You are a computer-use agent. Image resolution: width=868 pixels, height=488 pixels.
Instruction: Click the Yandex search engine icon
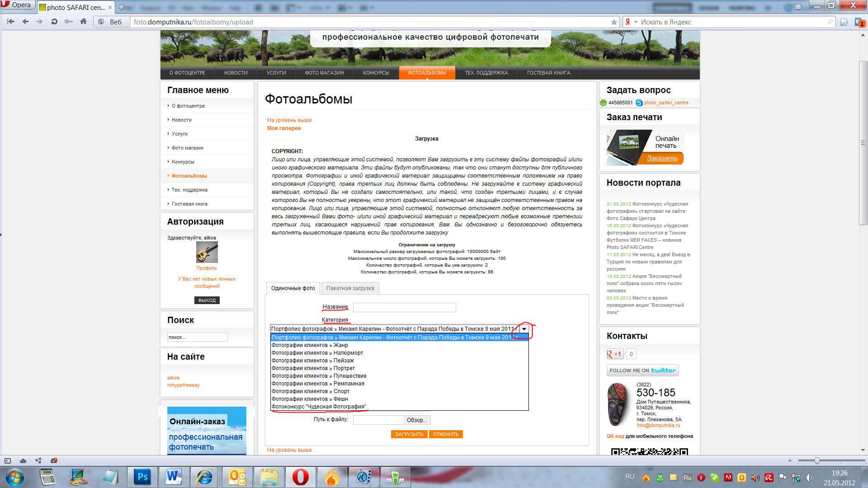pos(627,22)
